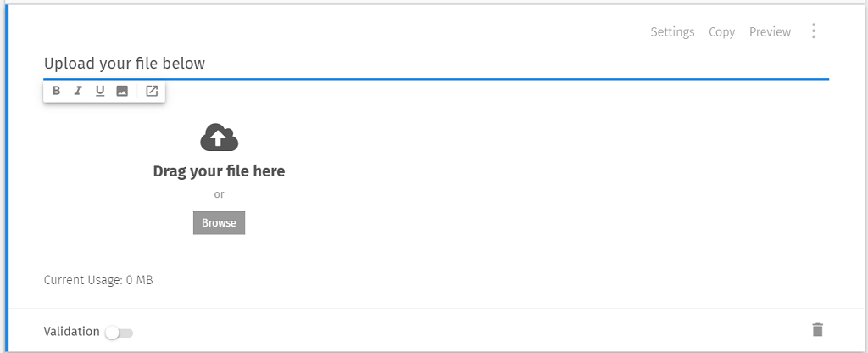The width and height of the screenshot is (868, 353).
Task: Click the external link icon in the toolbar
Action: pos(152,91)
